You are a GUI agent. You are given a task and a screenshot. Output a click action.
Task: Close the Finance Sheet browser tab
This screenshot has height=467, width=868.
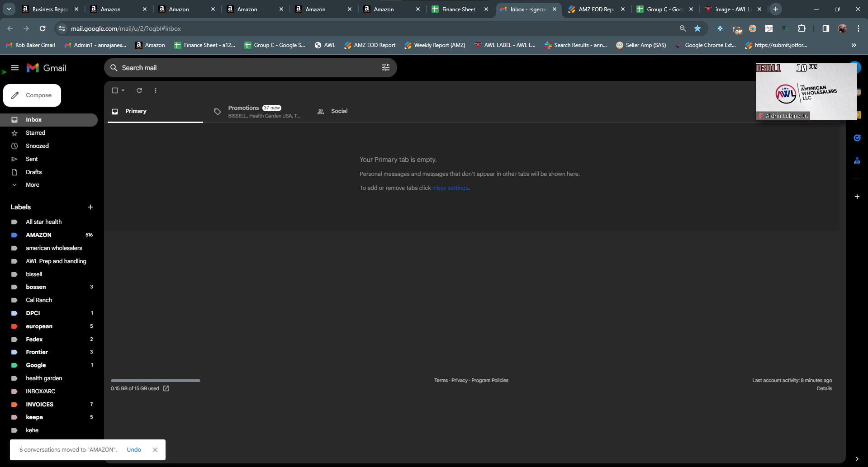click(x=486, y=9)
